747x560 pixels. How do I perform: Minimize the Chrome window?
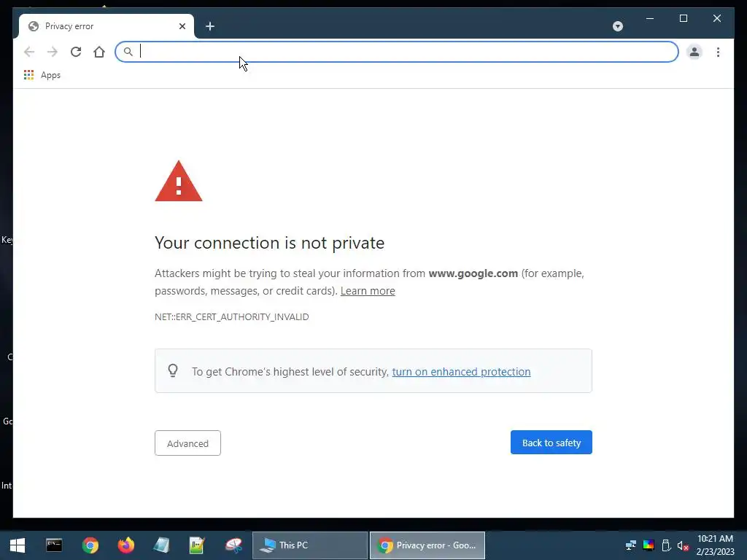point(650,18)
